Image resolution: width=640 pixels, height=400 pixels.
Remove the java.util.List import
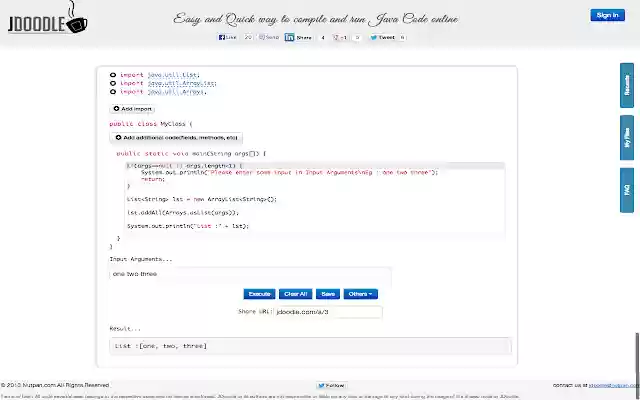113,75
